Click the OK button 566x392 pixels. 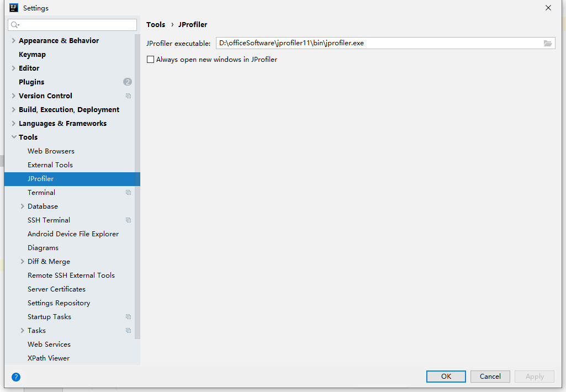[446, 377]
